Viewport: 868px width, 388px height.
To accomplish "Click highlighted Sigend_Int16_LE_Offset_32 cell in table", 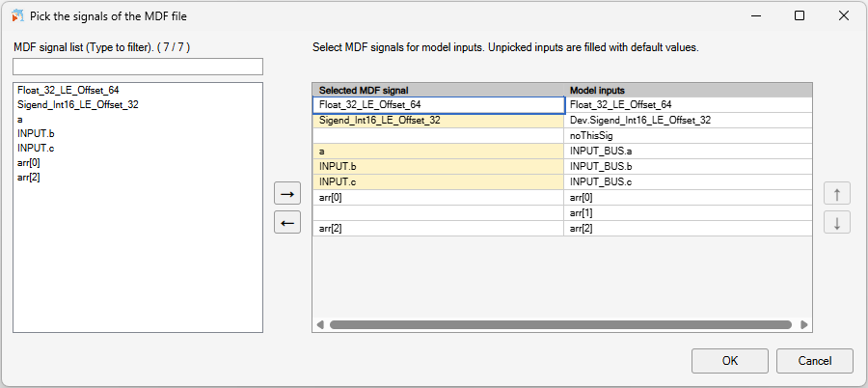I will (439, 121).
